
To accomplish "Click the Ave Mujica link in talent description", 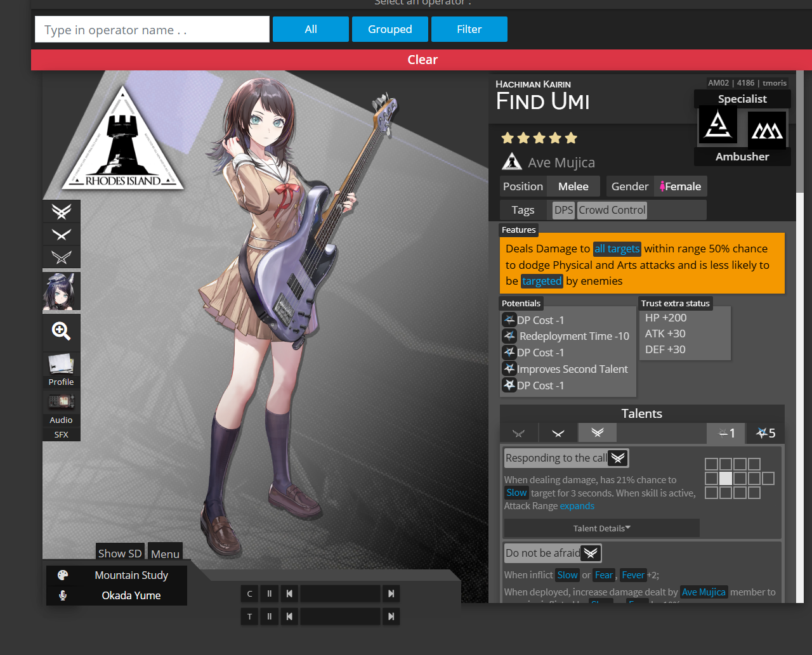I will click(x=704, y=592).
